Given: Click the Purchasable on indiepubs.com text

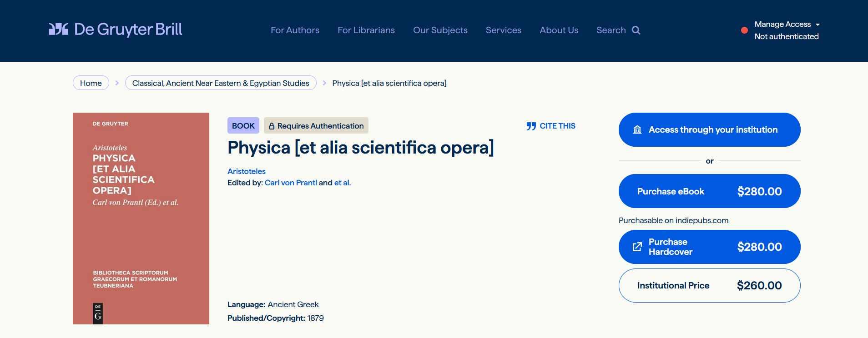Looking at the screenshot, I should tap(674, 220).
